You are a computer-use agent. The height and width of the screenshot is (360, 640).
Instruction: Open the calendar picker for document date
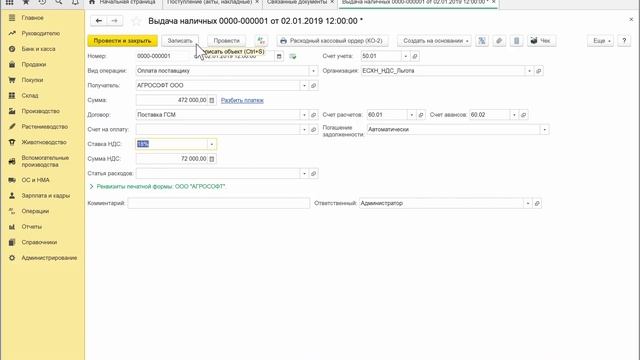tap(279, 56)
